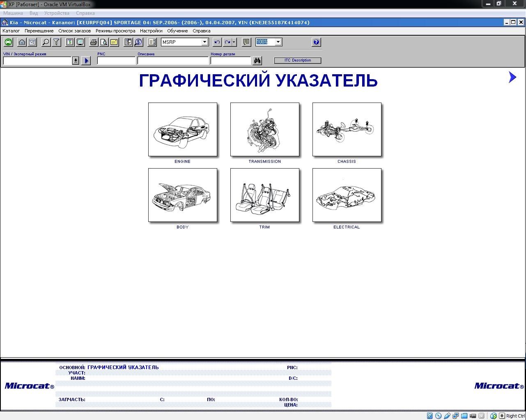Click VirtualBox optical disc status icon
The image size is (526, 420).
click(438, 416)
